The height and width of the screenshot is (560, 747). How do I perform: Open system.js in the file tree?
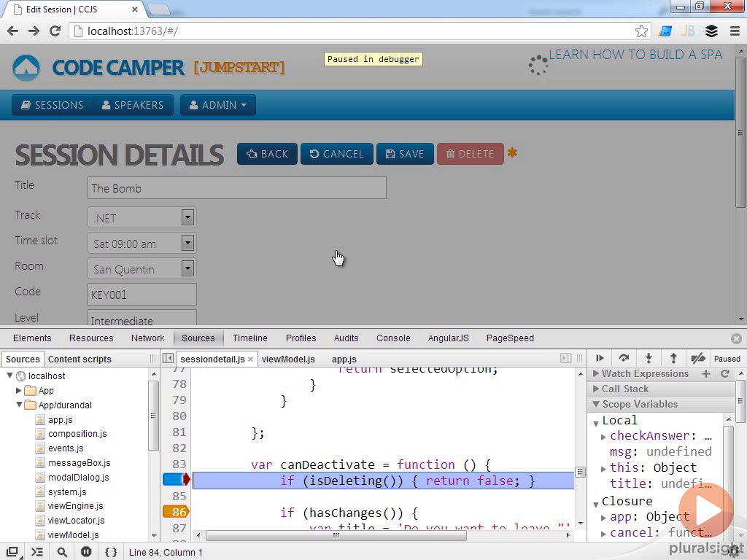click(x=67, y=492)
